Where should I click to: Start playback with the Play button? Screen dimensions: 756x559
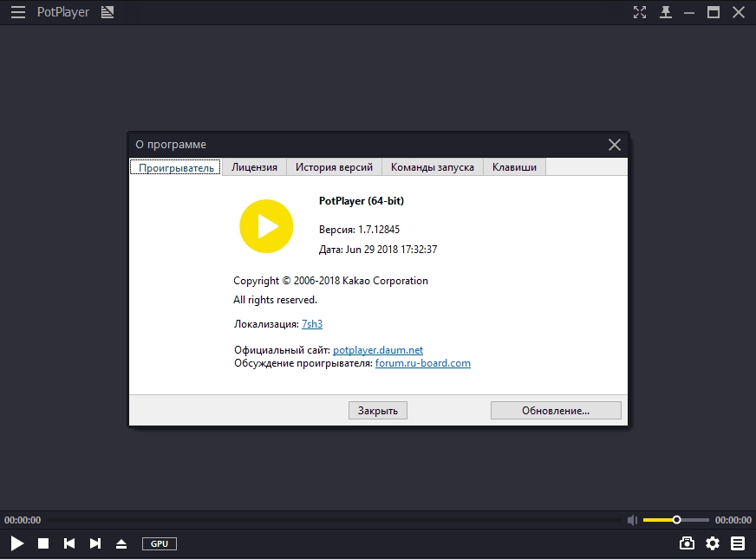[x=16, y=543]
